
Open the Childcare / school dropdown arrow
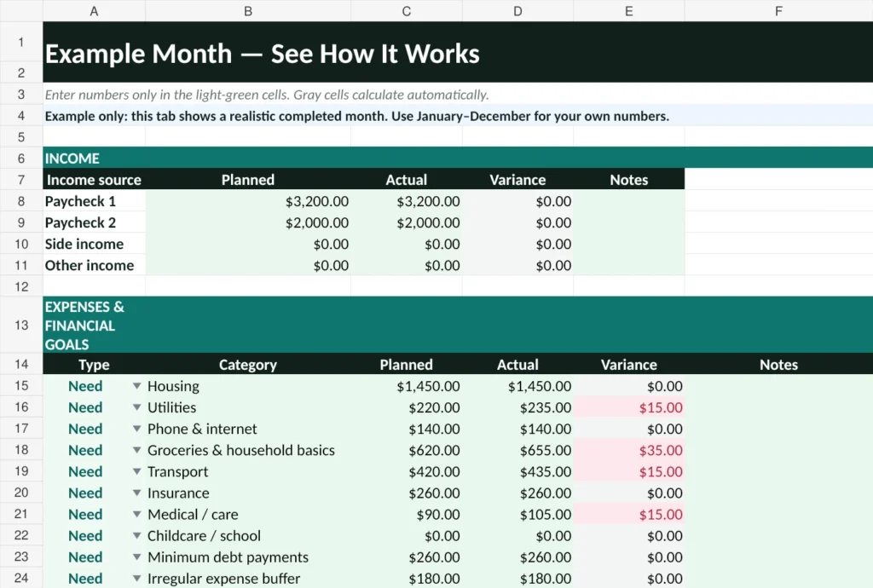tap(137, 535)
